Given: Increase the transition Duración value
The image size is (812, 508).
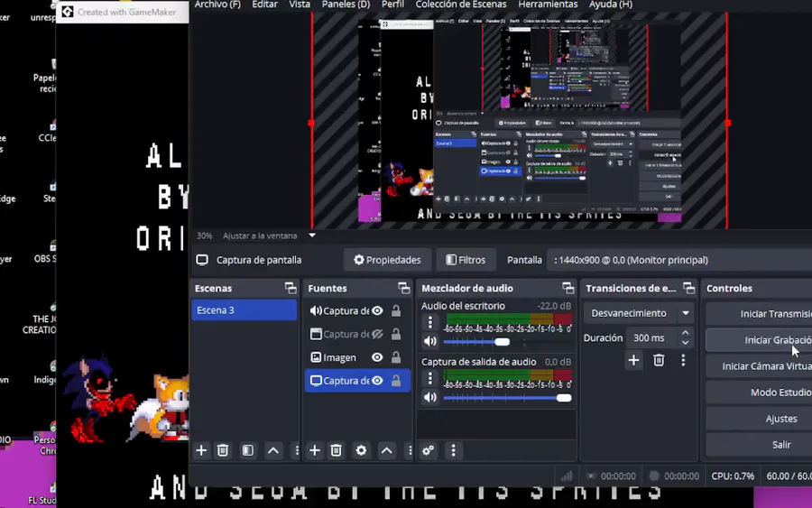Looking at the screenshot, I should (685, 333).
